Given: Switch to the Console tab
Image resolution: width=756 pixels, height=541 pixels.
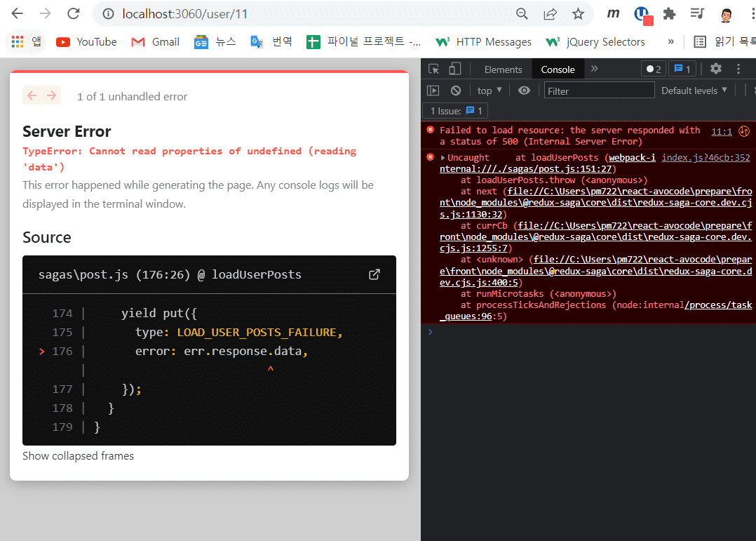Looking at the screenshot, I should click(558, 69).
